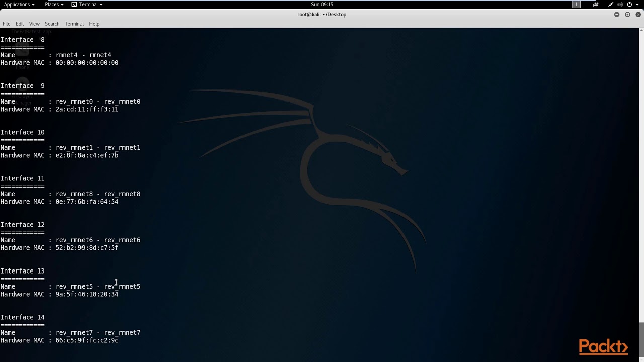Click the root@kali: ~/Desktop window title
644x362 pixels.
click(x=322, y=14)
